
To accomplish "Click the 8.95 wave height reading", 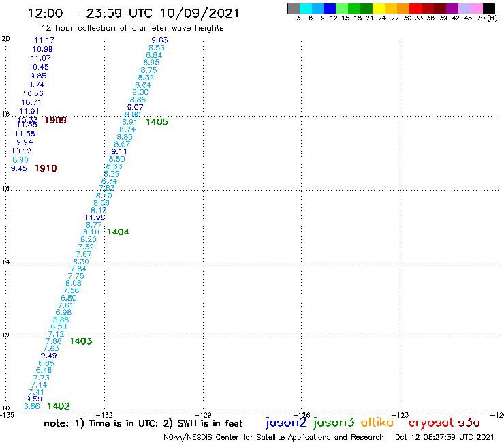I will pyautogui.click(x=151, y=63).
